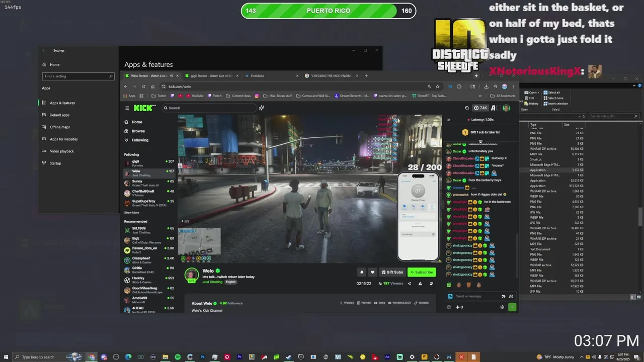Open a new browser tab
The image size is (644, 362).
[366, 76]
